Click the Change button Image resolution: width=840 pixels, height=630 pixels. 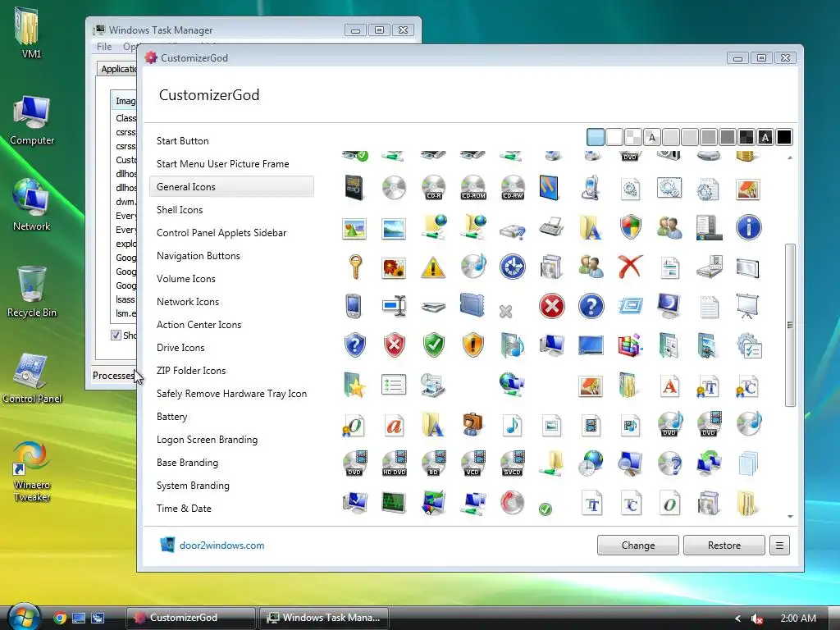638,546
